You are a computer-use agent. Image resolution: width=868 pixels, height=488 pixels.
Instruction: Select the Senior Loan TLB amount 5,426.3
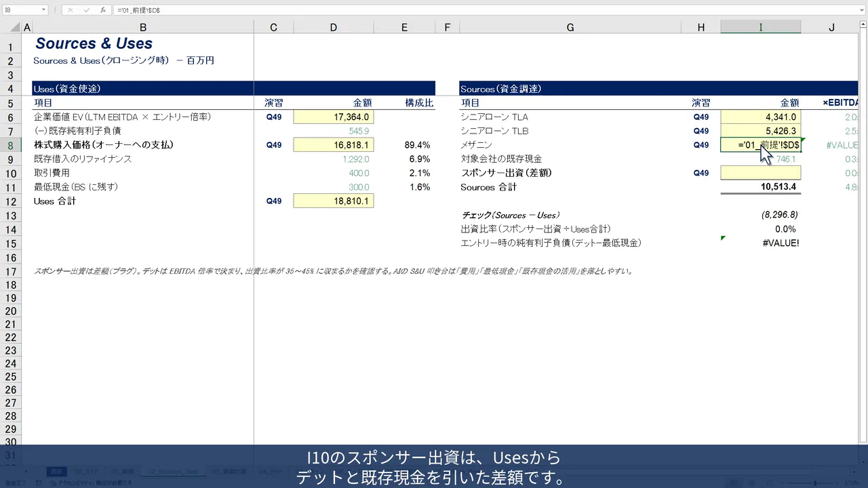761,131
